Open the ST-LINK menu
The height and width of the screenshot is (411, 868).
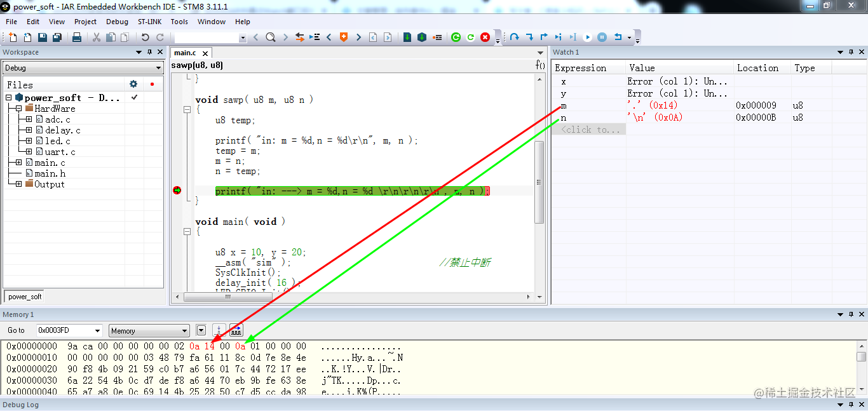point(150,22)
